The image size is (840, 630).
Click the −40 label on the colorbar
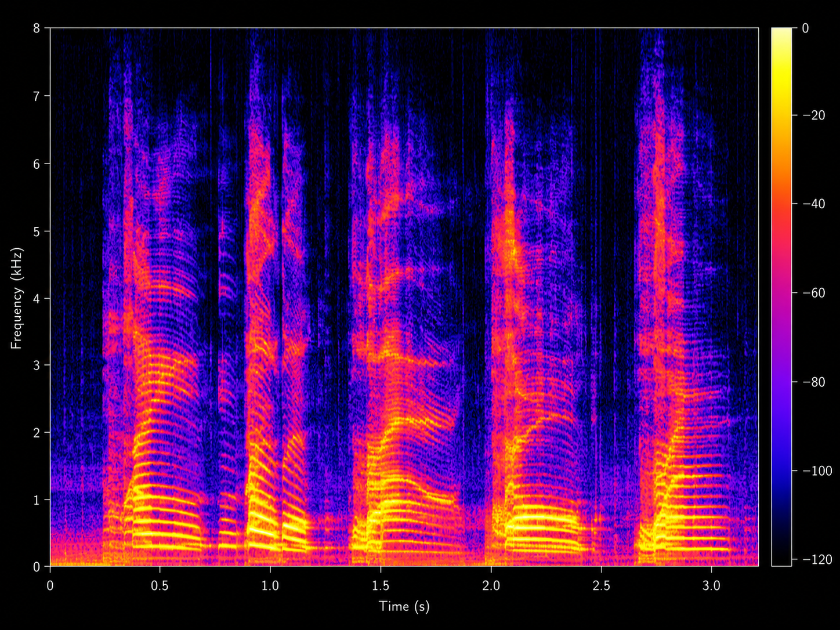click(x=814, y=204)
